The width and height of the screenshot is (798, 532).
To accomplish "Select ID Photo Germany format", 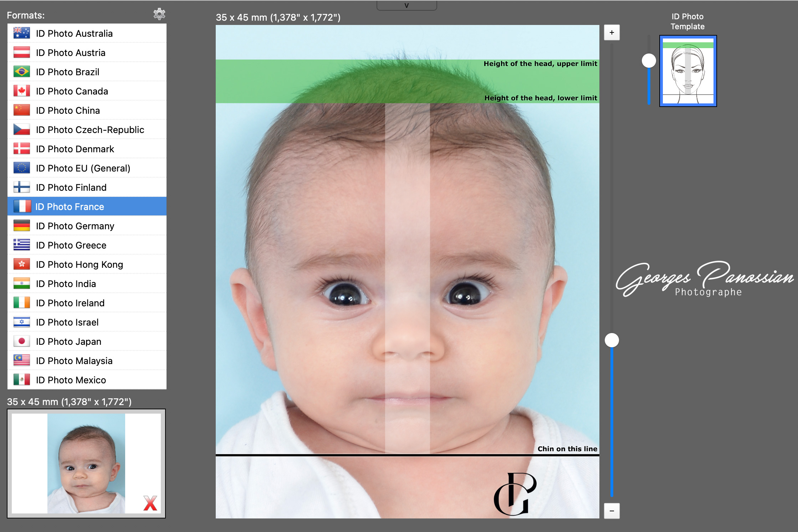I will click(x=87, y=226).
